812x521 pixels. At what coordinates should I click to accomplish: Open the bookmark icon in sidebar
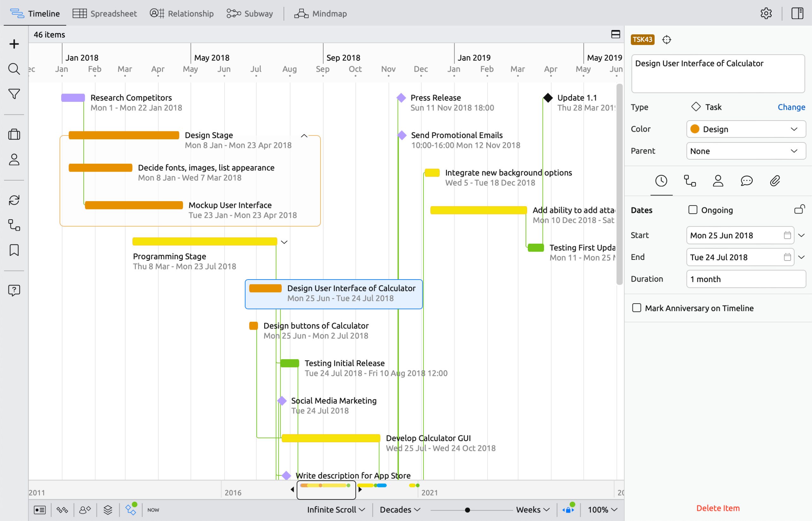tap(14, 250)
